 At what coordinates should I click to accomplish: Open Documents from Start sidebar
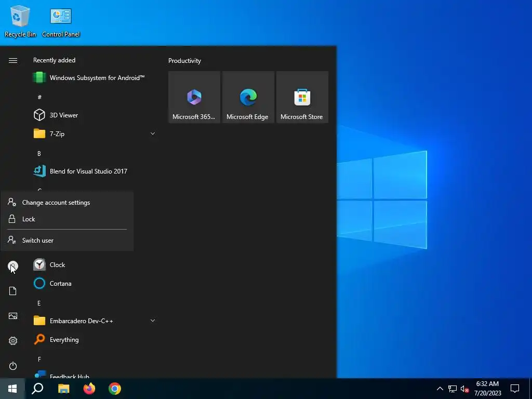click(13, 291)
